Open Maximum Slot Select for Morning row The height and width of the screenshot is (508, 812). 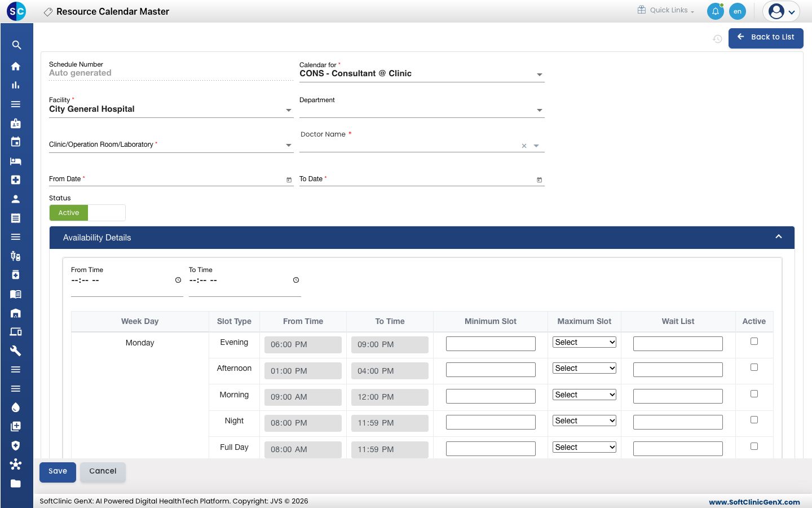pyautogui.click(x=584, y=395)
